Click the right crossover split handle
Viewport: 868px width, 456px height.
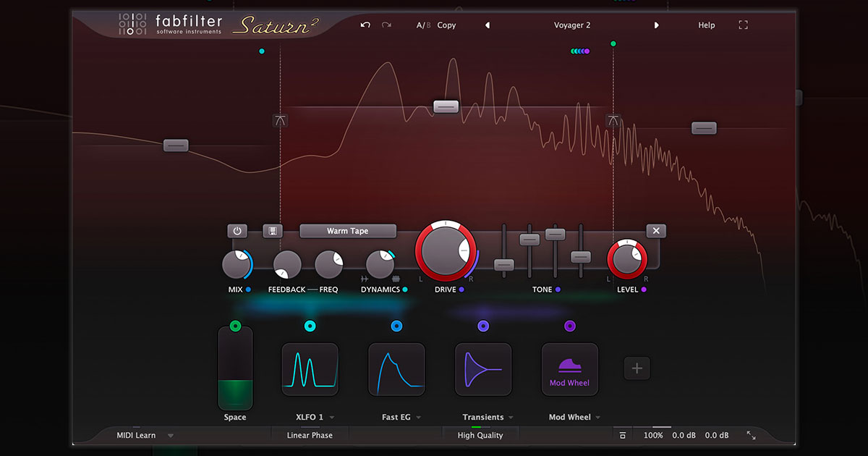[x=613, y=121]
